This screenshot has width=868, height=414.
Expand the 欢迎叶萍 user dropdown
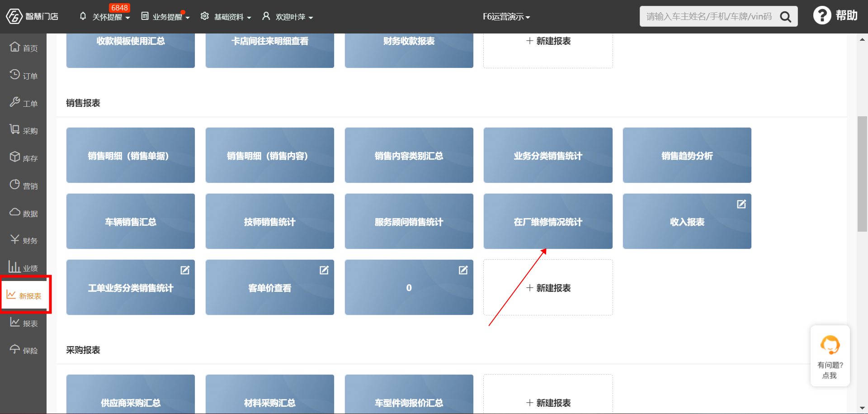(311, 18)
